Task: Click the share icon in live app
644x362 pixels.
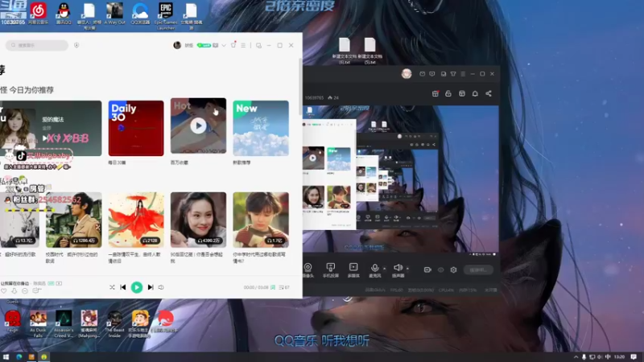Action: (489, 93)
